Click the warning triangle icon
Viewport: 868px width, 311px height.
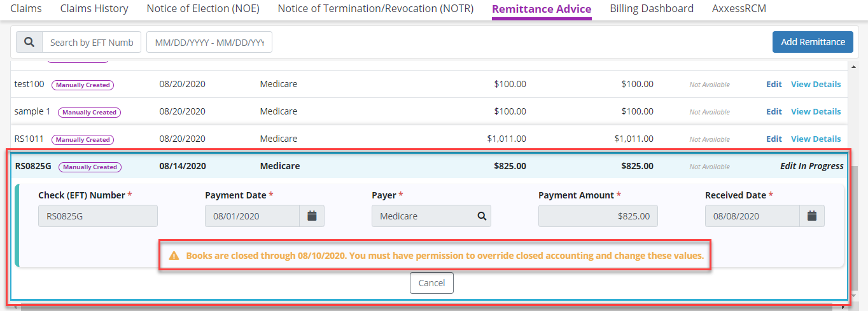(174, 256)
